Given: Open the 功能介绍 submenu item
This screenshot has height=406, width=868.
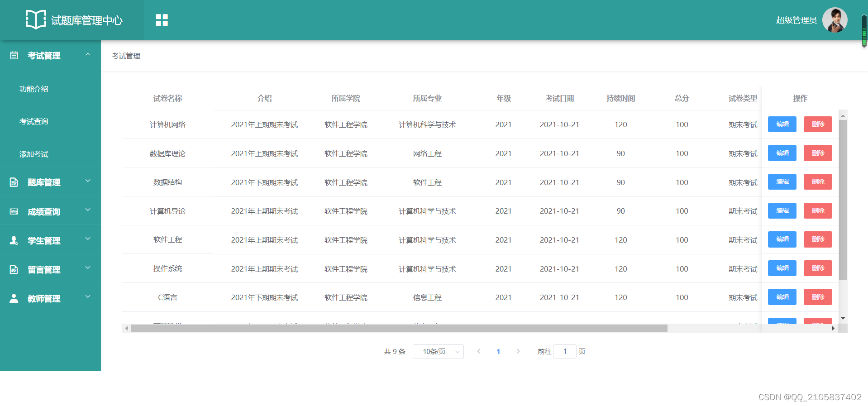Looking at the screenshot, I should click(x=34, y=89).
